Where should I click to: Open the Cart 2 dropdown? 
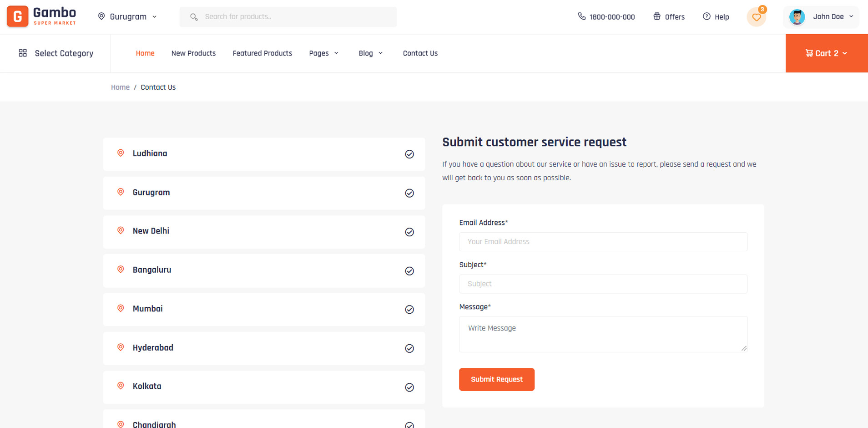pos(826,53)
